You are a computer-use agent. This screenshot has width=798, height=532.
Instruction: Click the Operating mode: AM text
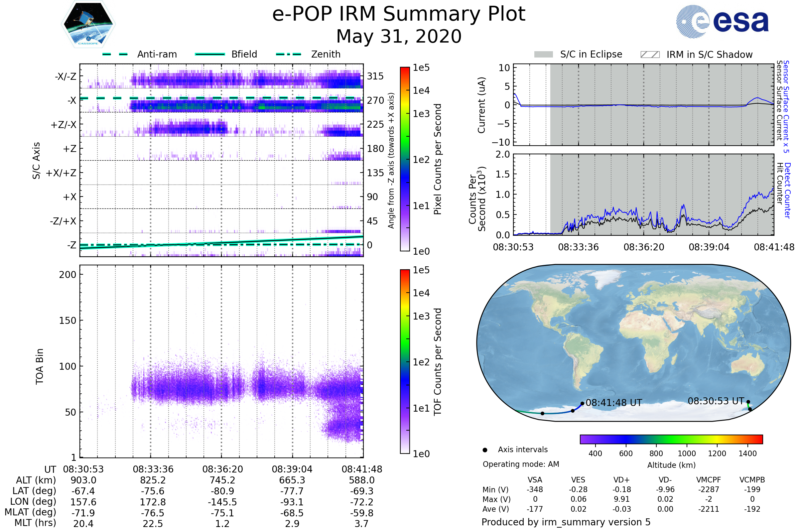tap(521, 464)
